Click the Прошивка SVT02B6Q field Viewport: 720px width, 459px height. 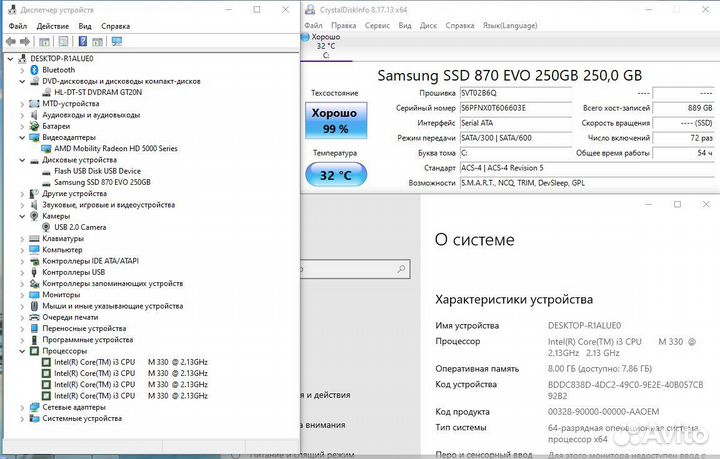coord(516,93)
